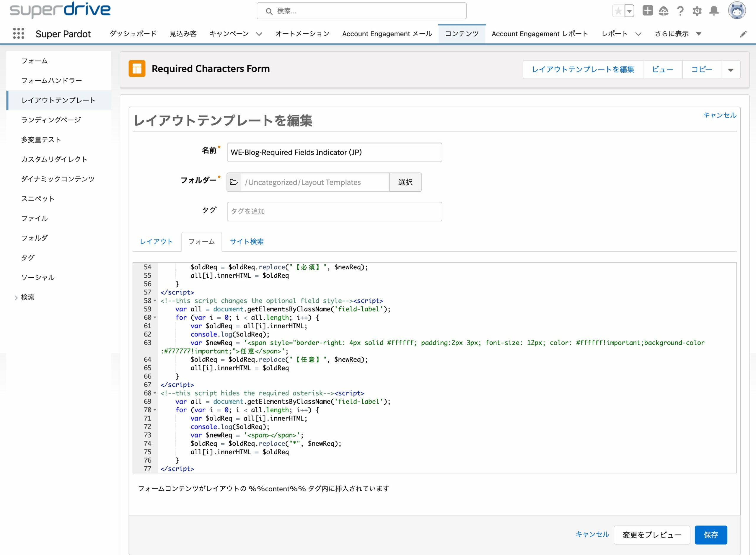Switch to the レイアウト editor tab
The width and height of the screenshot is (756, 555).
pos(156,241)
